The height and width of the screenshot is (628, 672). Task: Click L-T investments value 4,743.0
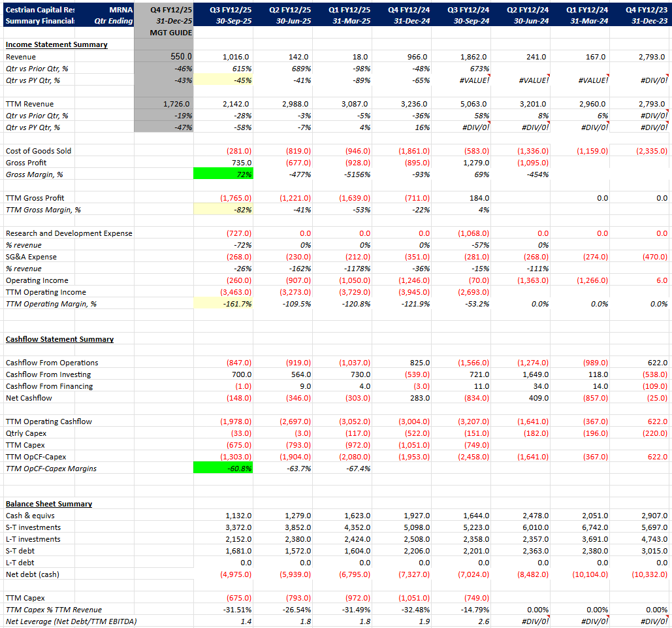(x=654, y=539)
